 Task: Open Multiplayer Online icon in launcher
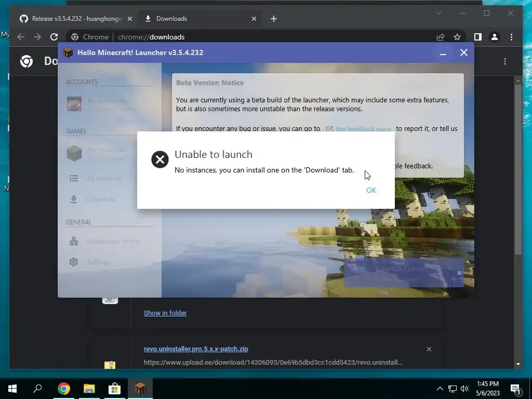coord(74,241)
